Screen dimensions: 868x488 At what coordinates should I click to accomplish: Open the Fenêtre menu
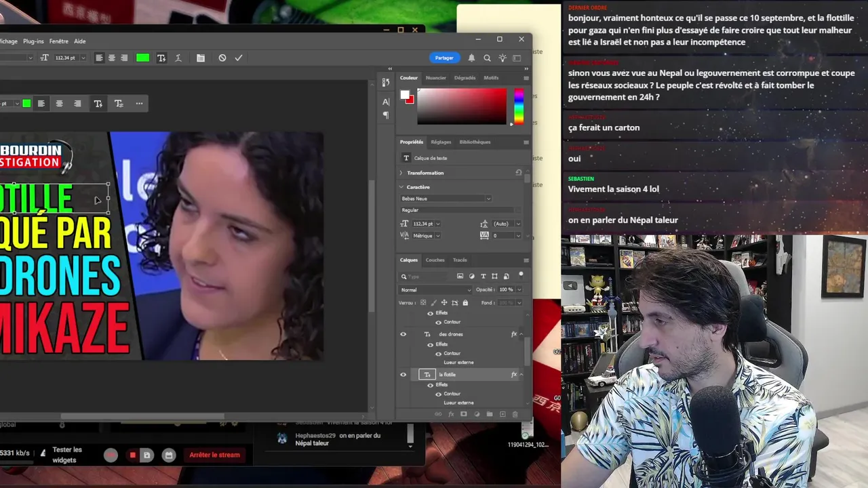(59, 41)
